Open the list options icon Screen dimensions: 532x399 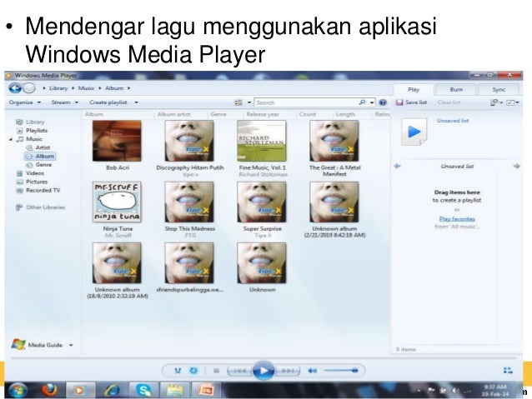click(x=494, y=102)
